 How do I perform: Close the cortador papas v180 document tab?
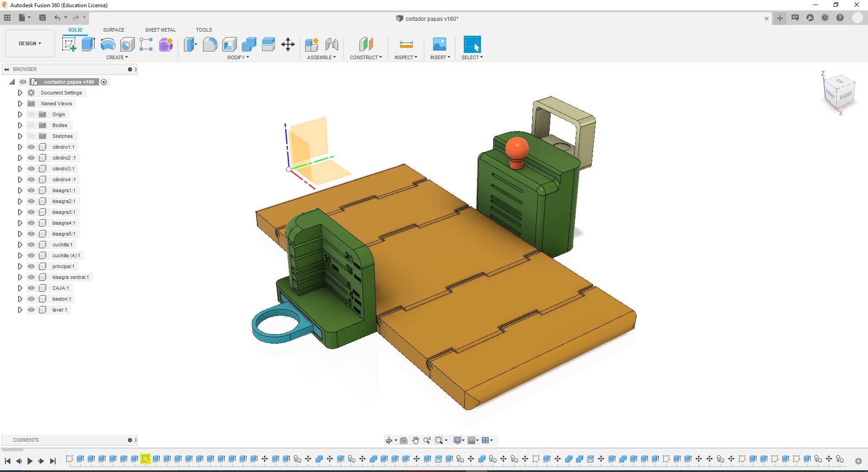point(767,19)
